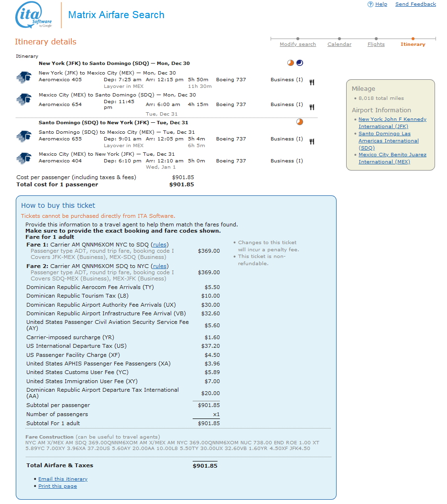This screenshot has width=447, height=504.
Task: Return to the Flights step
Action: 376,44
